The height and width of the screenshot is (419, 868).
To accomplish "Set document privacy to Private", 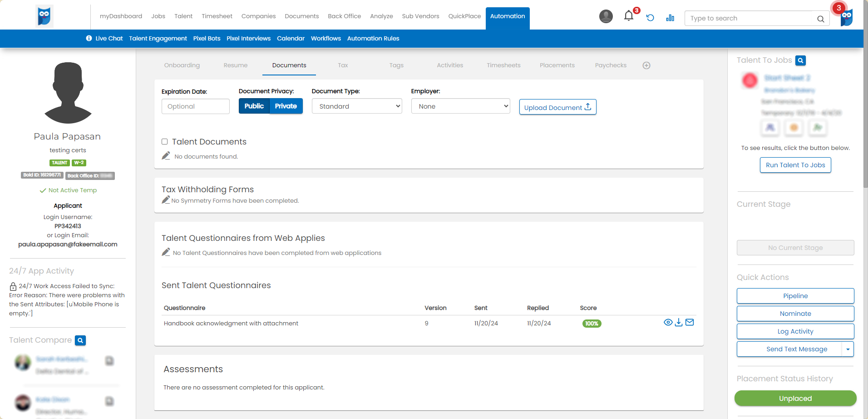I will click(x=286, y=106).
